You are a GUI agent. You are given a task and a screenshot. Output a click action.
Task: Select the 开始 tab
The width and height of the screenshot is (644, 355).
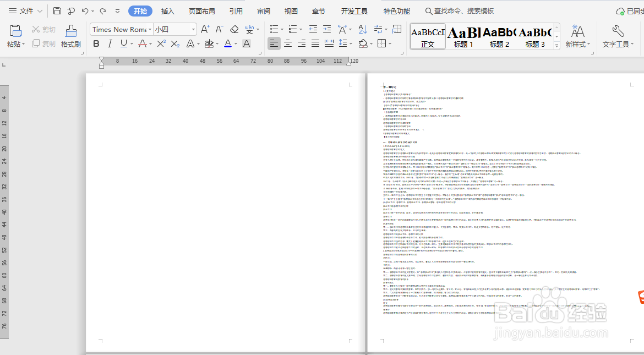click(140, 11)
